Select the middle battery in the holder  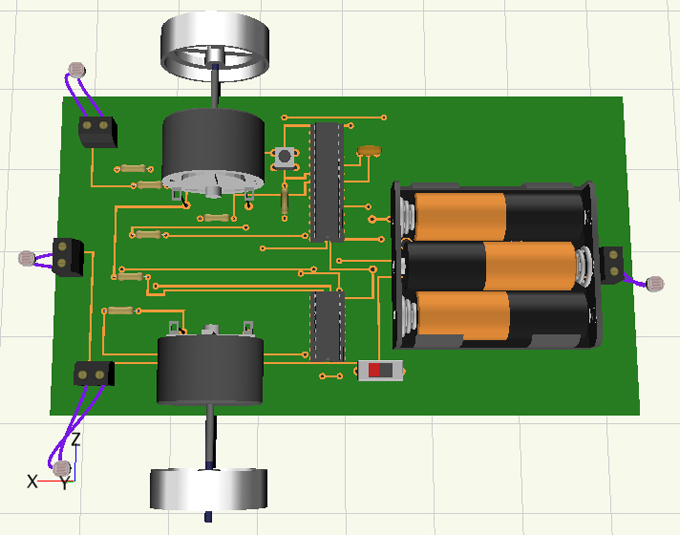pos(492,266)
